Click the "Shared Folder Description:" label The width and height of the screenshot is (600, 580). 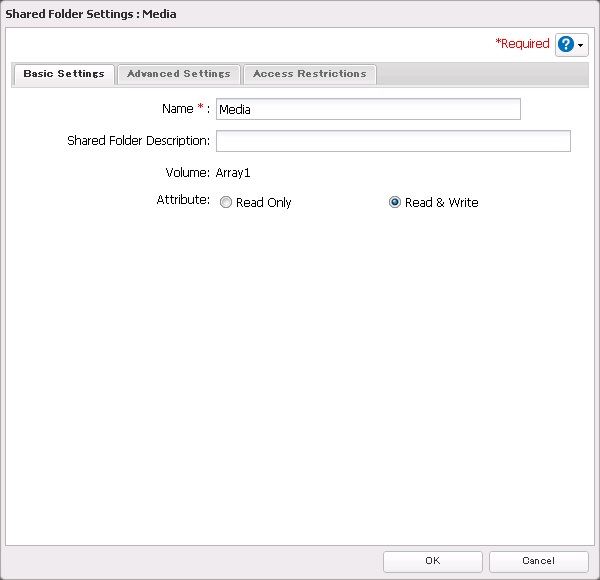coord(138,141)
